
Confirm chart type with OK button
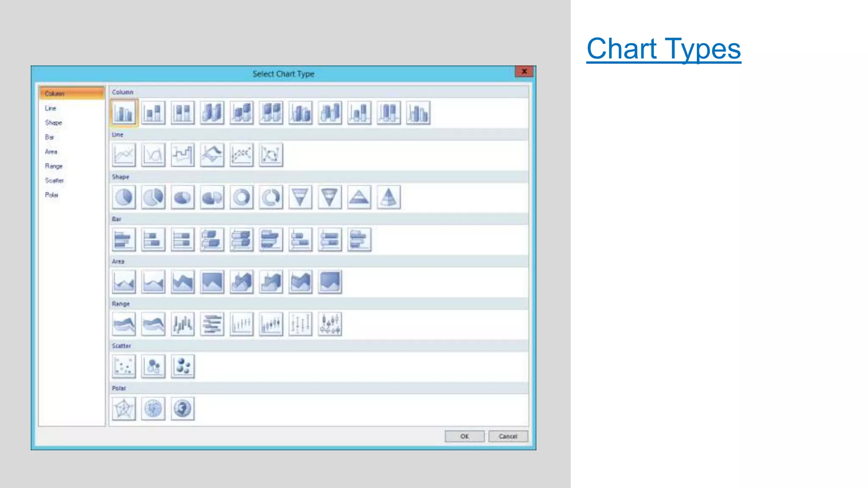tap(465, 436)
